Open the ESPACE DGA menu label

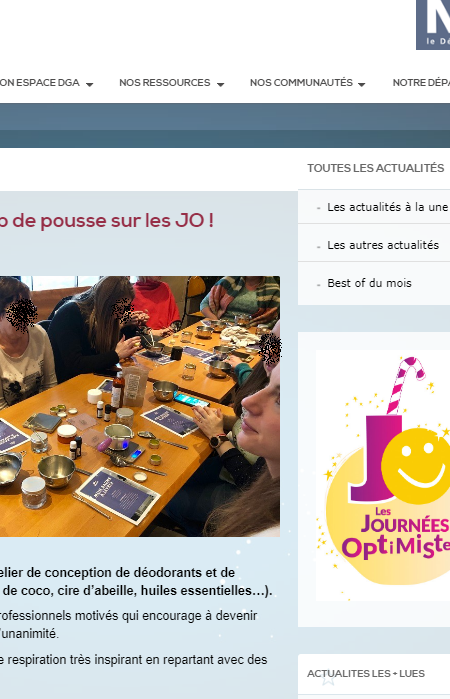(x=40, y=83)
